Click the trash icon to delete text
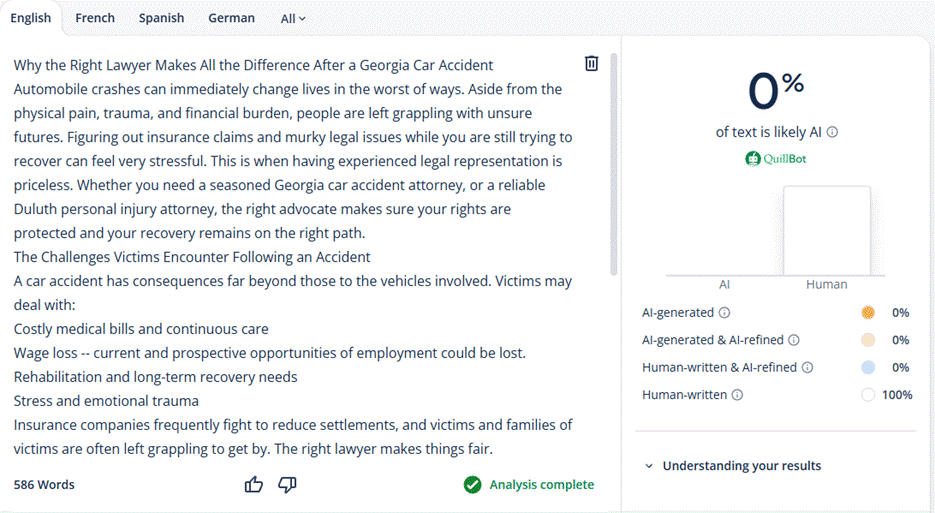The width and height of the screenshot is (935, 513). click(591, 63)
